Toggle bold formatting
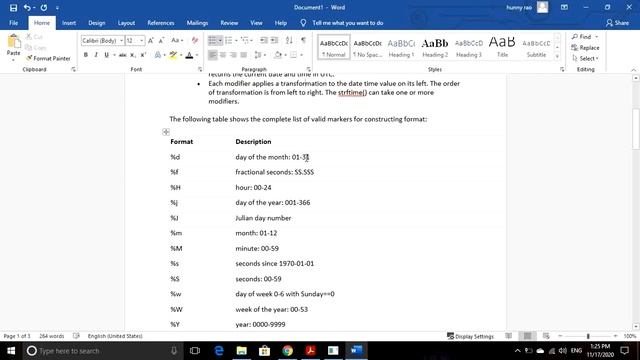The image size is (640, 360). (86, 55)
